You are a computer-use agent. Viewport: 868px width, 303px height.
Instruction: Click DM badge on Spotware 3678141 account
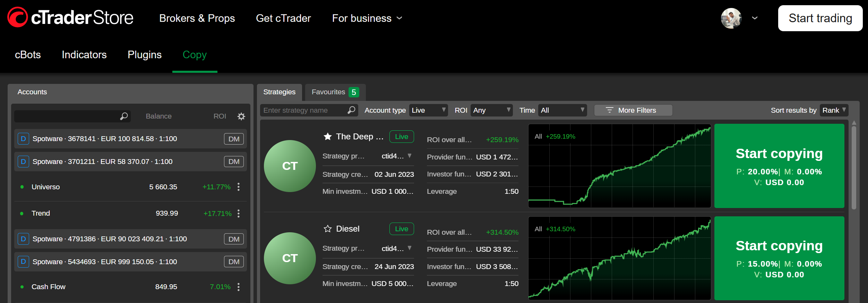pos(234,139)
